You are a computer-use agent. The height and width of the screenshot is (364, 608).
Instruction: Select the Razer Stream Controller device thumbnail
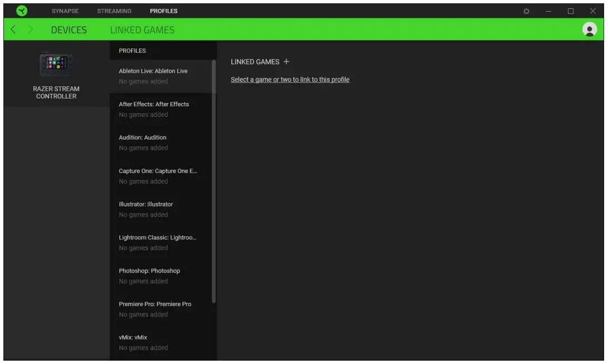click(56, 64)
